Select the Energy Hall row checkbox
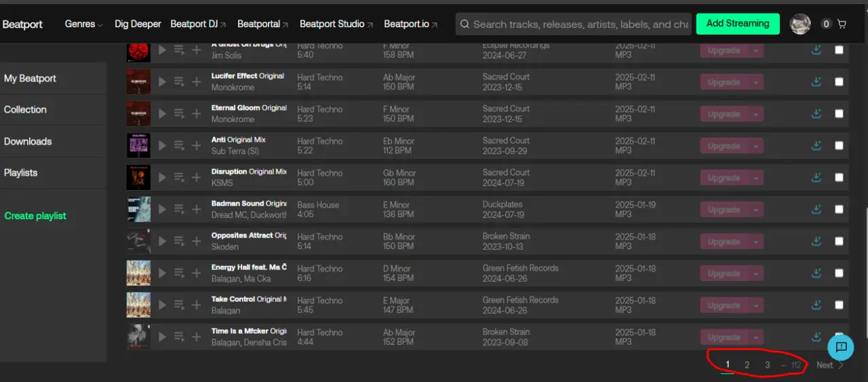The image size is (868, 382). tap(839, 273)
